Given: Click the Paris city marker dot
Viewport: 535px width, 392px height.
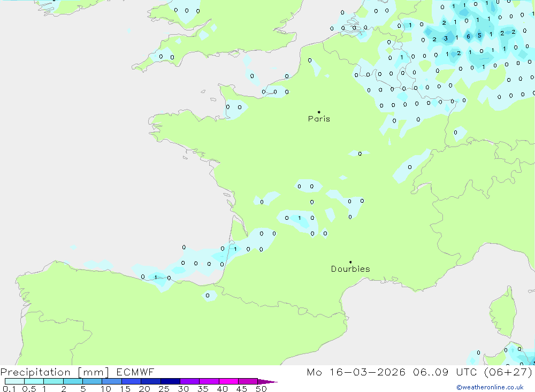Looking at the screenshot, I should coord(319,112).
